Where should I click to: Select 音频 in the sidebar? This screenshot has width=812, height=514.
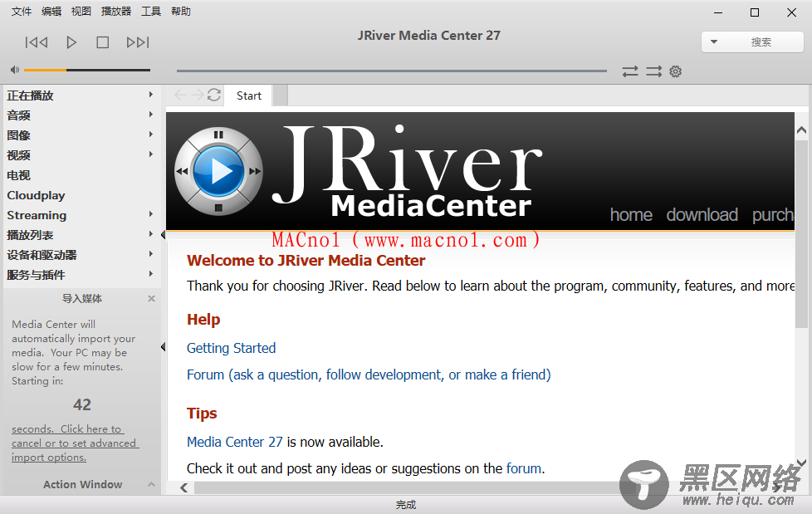point(18,115)
